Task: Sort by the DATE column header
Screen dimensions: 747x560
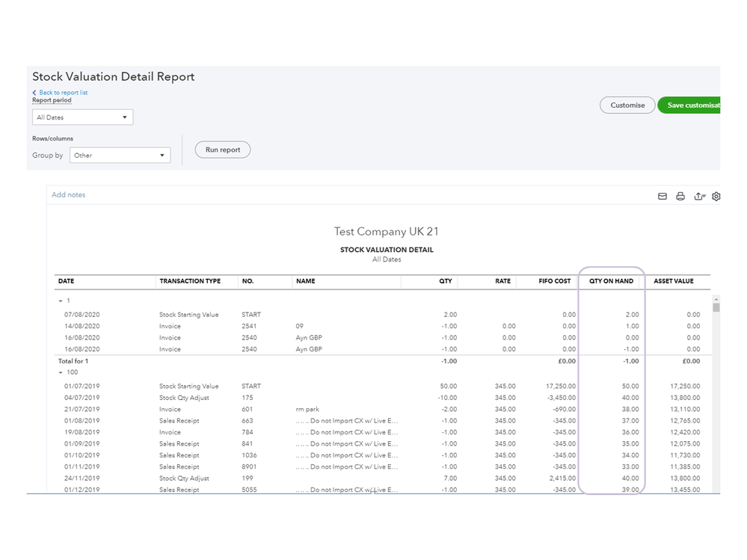Action: pyautogui.click(x=67, y=281)
